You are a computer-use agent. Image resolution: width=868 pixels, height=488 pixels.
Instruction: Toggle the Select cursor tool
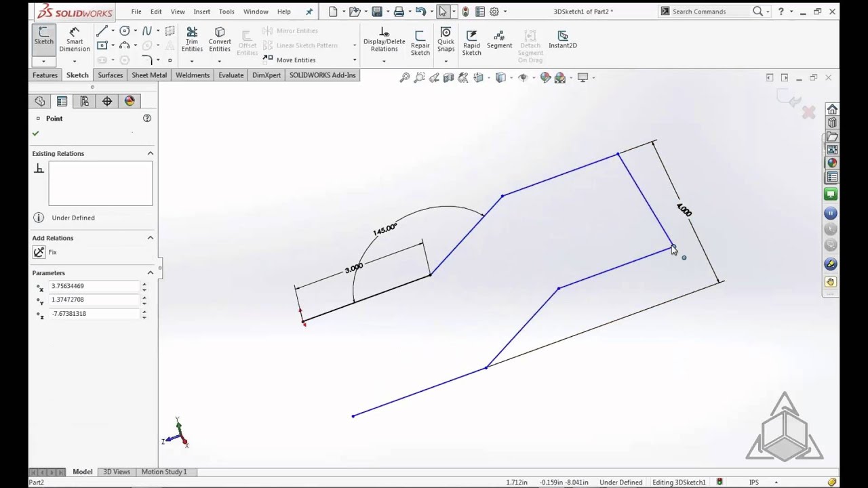click(x=443, y=12)
